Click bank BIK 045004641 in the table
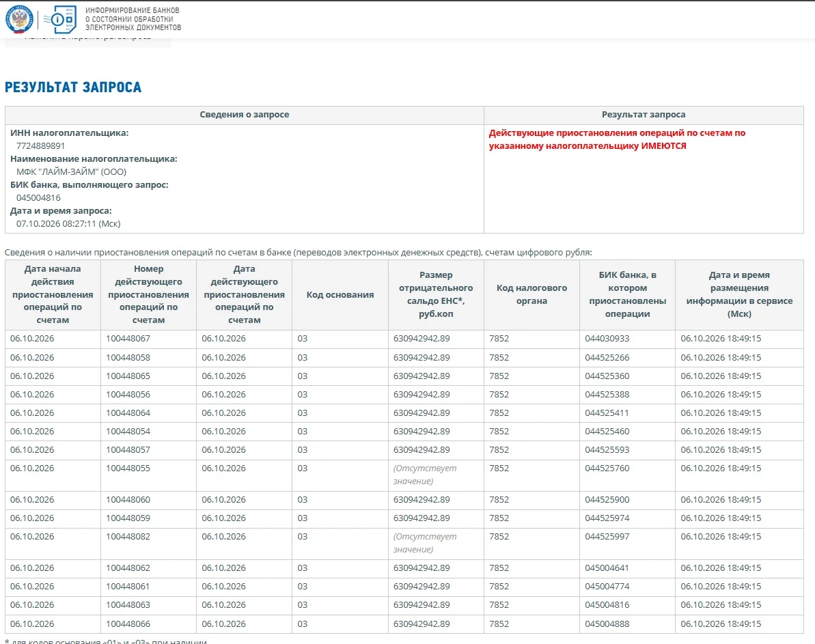The width and height of the screenshot is (815, 644). pos(607,569)
